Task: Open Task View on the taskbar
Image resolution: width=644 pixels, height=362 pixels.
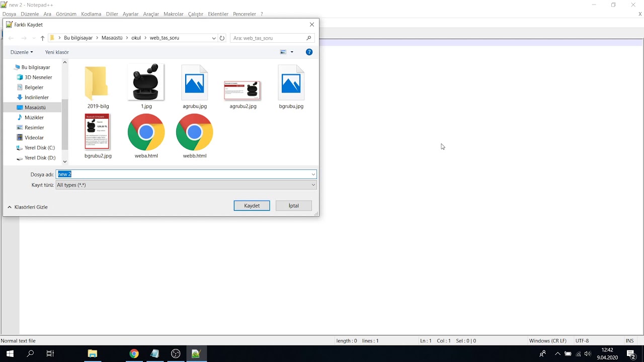Action: [50, 353]
